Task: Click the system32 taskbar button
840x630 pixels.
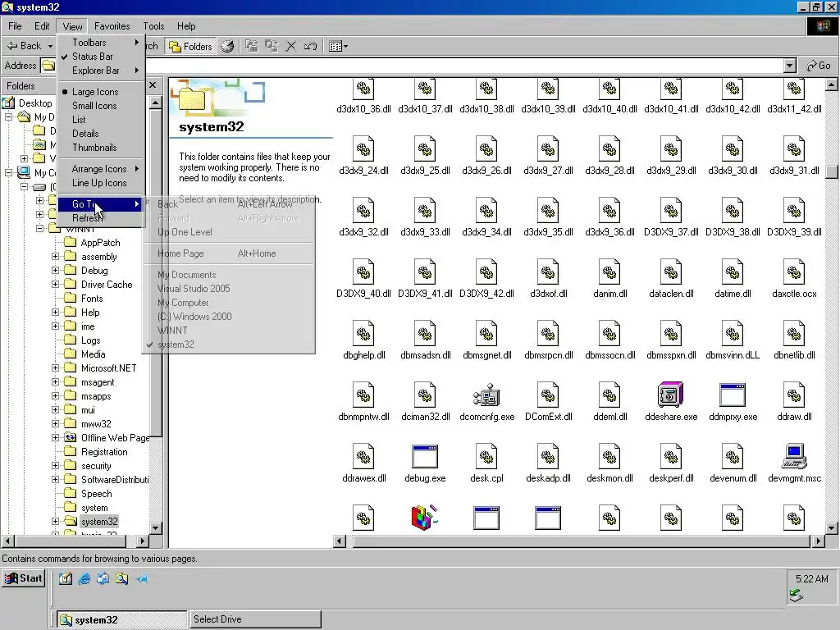Action: pos(122,619)
